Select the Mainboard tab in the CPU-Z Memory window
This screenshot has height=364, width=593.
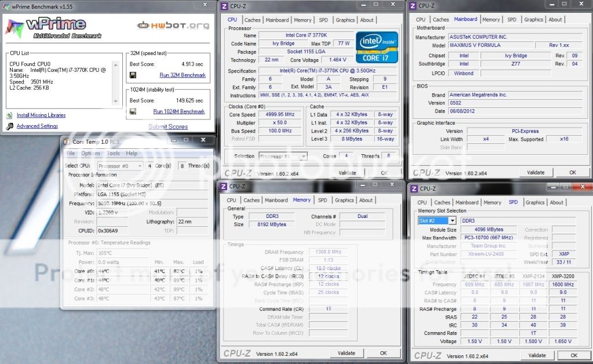point(276,201)
